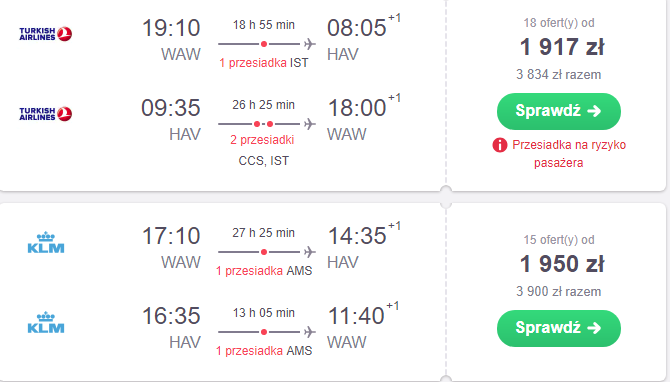Click Sprawdź button for the 1 950 zł offer
The width and height of the screenshot is (670, 382).
[x=558, y=328]
